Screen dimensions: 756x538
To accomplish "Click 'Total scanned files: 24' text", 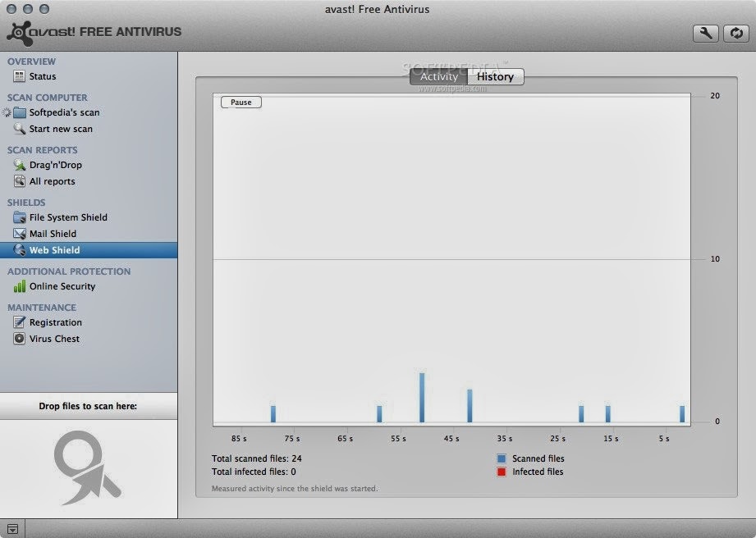I will click(256, 458).
